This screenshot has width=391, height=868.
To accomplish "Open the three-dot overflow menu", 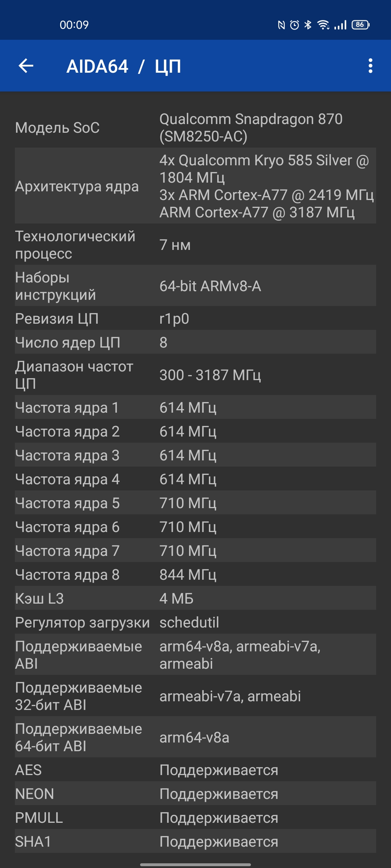I will (370, 66).
